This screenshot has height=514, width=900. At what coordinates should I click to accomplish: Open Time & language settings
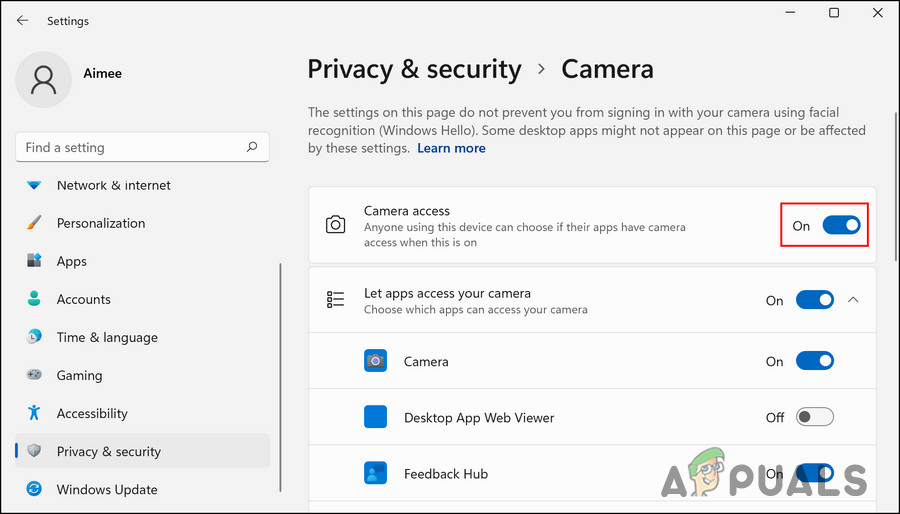point(107,337)
